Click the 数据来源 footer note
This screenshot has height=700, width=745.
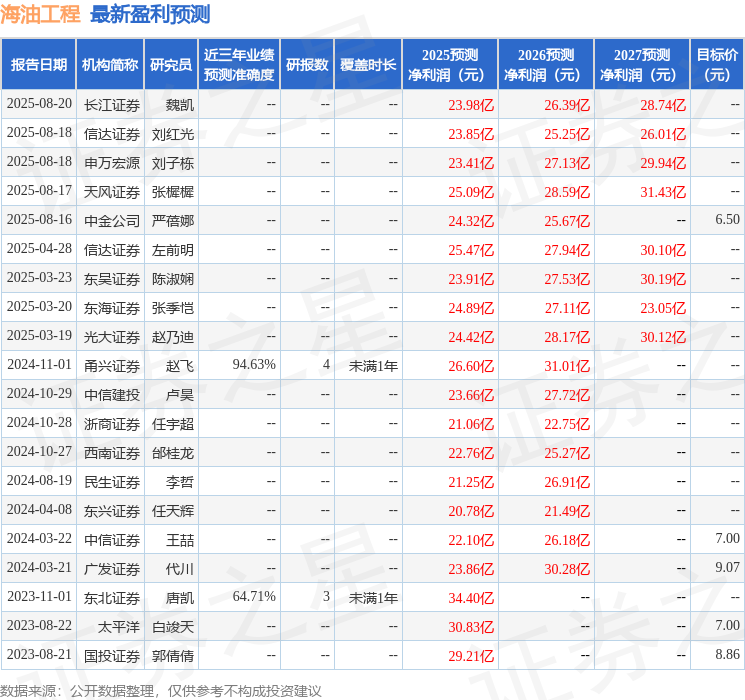click(x=160, y=690)
